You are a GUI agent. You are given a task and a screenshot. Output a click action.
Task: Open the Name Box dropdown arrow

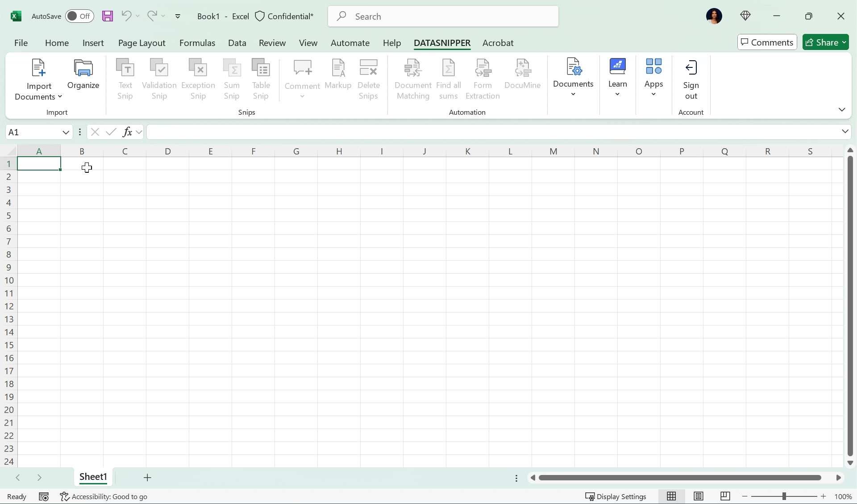tap(66, 132)
